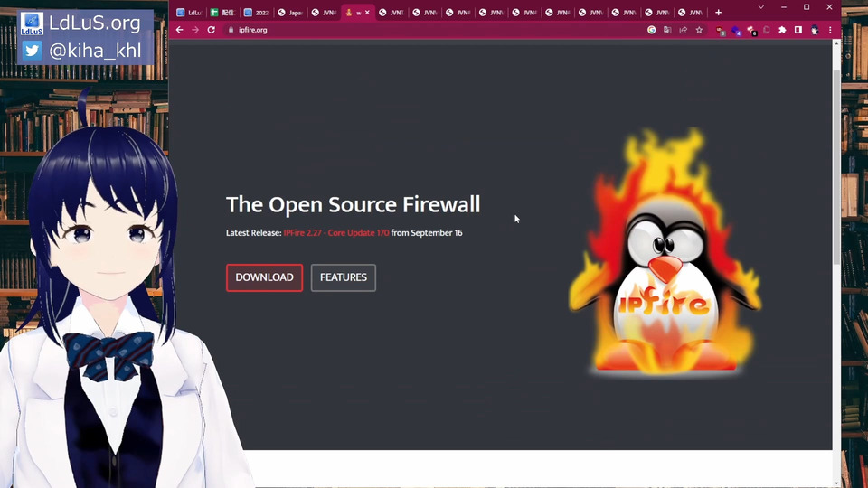This screenshot has width=868, height=488.
Task: Switch to the 2022 tab
Action: 256,12
